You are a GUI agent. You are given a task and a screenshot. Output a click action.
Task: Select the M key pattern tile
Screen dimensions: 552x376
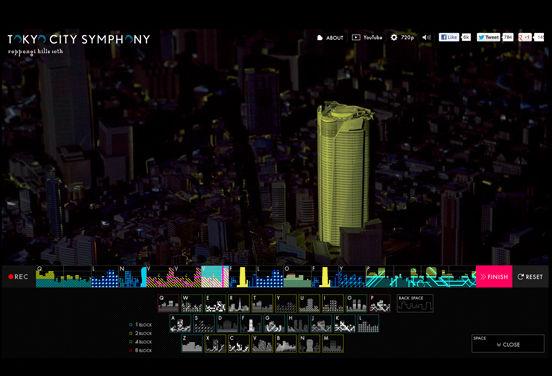point(333,344)
